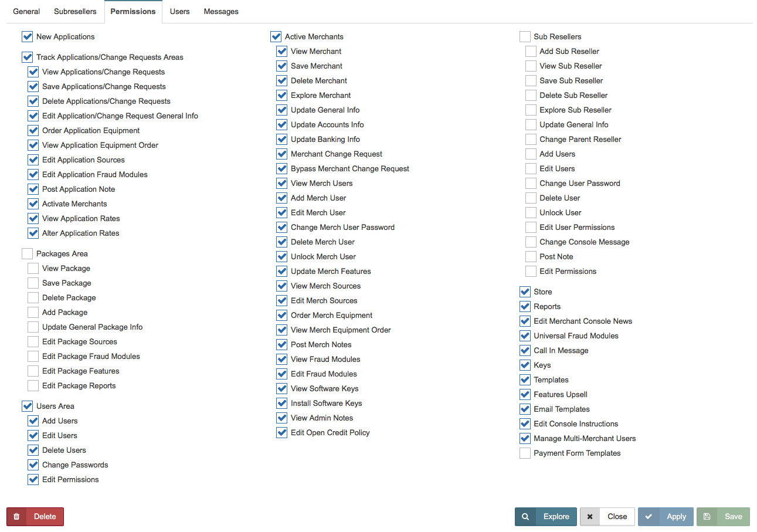Viewport: 757px width, 532px height.
Task: Click the X icon on Close button
Action: (590, 517)
